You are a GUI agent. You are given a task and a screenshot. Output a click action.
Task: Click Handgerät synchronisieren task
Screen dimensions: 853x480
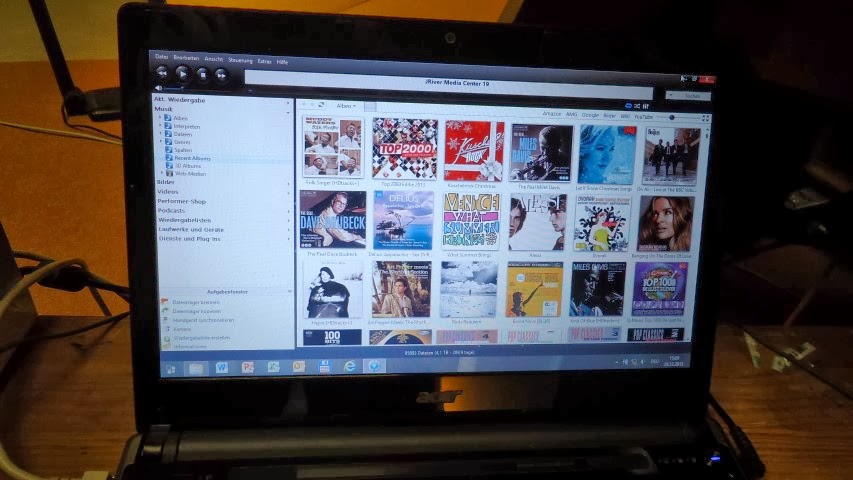[203, 320]
